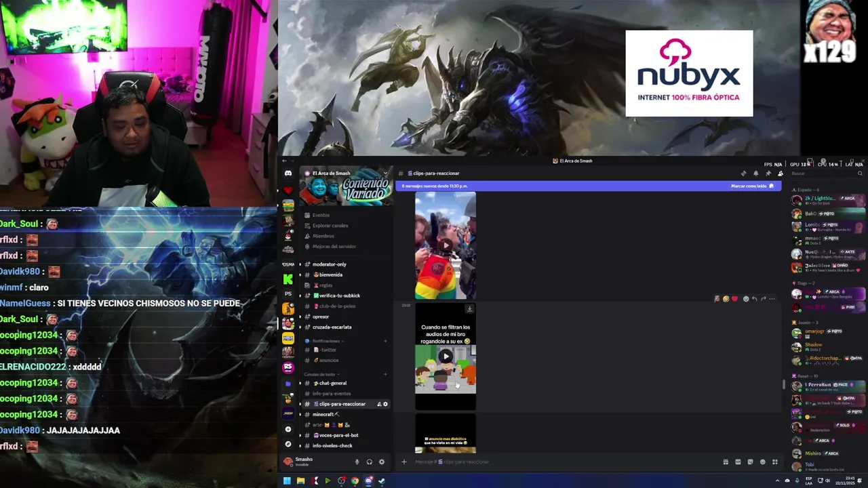Open member Shadow profile
Image resolution: width=868 pixels, height=488 pixels.
828,346
